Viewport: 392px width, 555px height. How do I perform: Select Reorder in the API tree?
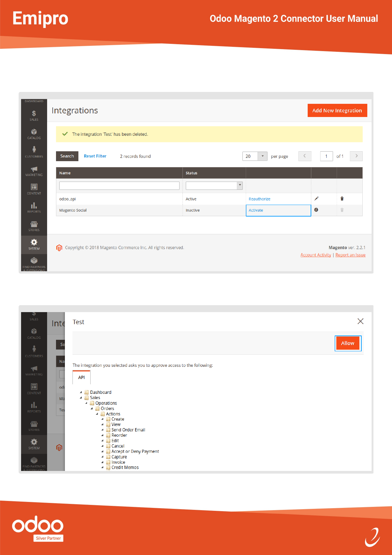point(119,435)
